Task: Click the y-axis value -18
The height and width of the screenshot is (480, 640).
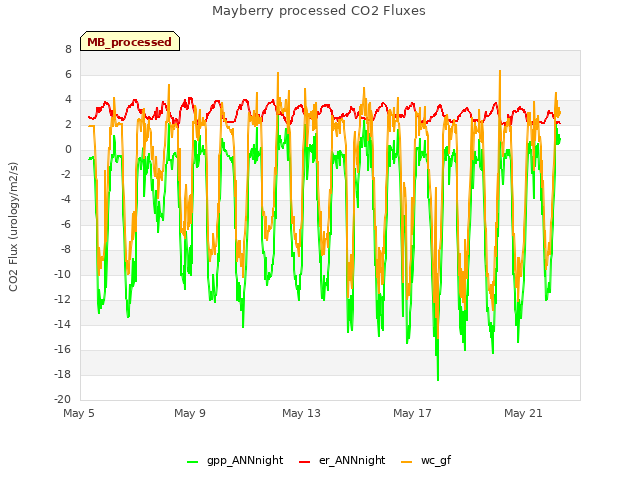Action: (63, 375)
